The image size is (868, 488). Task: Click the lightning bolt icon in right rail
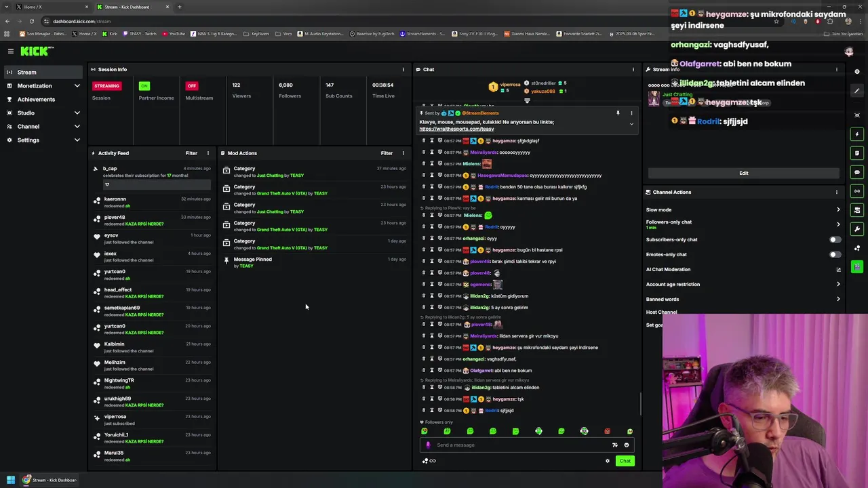coord(857,134)
